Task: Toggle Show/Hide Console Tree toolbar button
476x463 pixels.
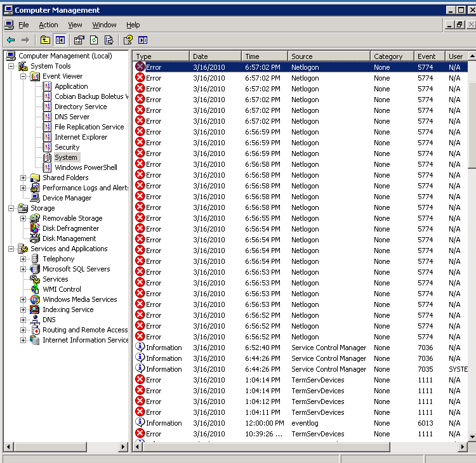Action: (x=60, y=40)
